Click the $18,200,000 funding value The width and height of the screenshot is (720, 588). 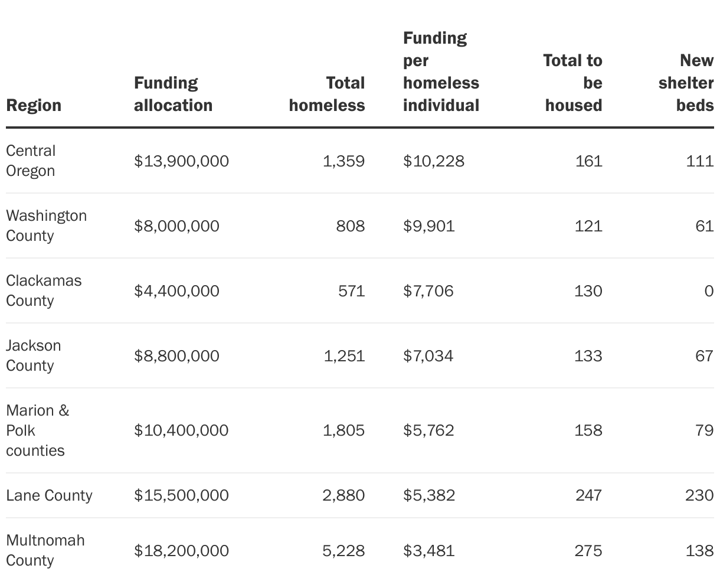pyautogui.click(x=181, y=551)
